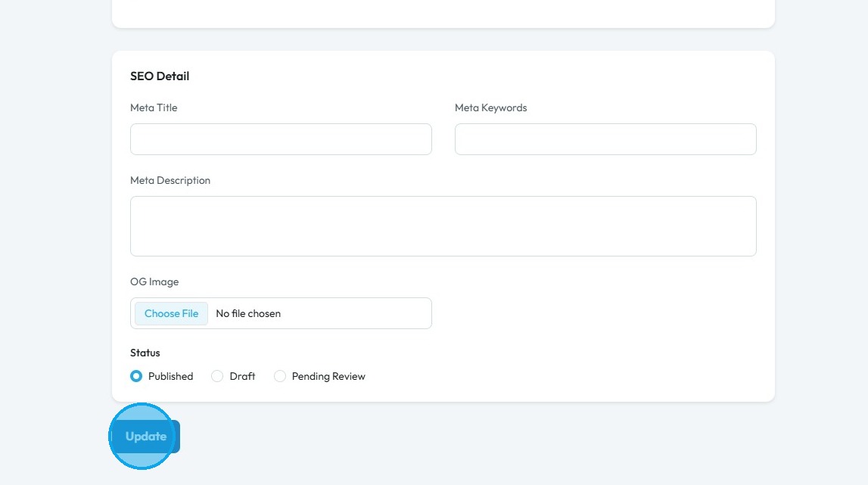
Task: Click inside the Meta Description textarea
Action: (443, 226)
